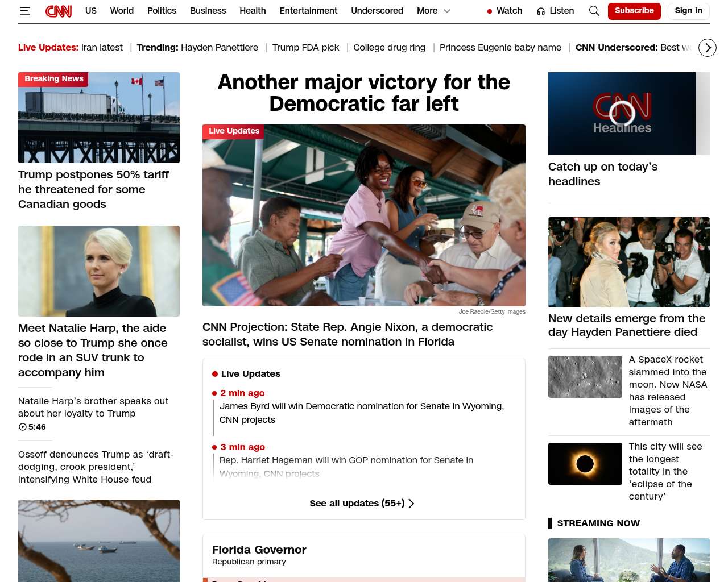728x582 pixels.
Task: Open College drug ring trending link
Action: pyautogui.click(x=389, y=48)
